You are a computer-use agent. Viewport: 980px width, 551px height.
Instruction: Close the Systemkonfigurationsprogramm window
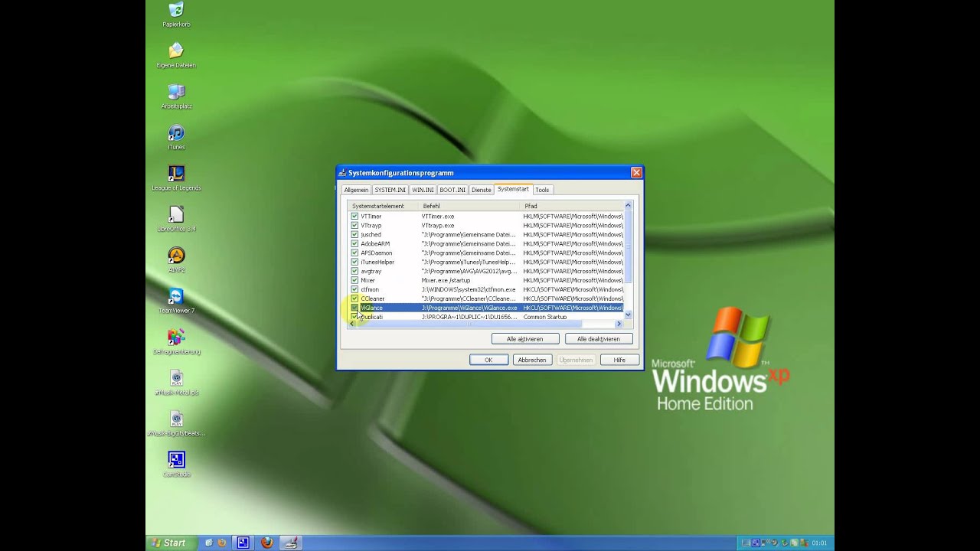click(636, 173)
